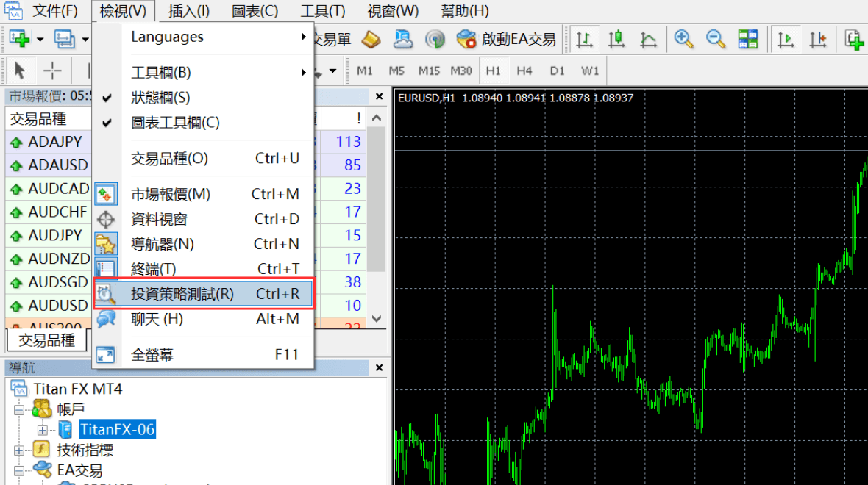Select the H4 timeframe button
Image resolution: width=868 pixels, height=485 pixels.
point(524,71)
